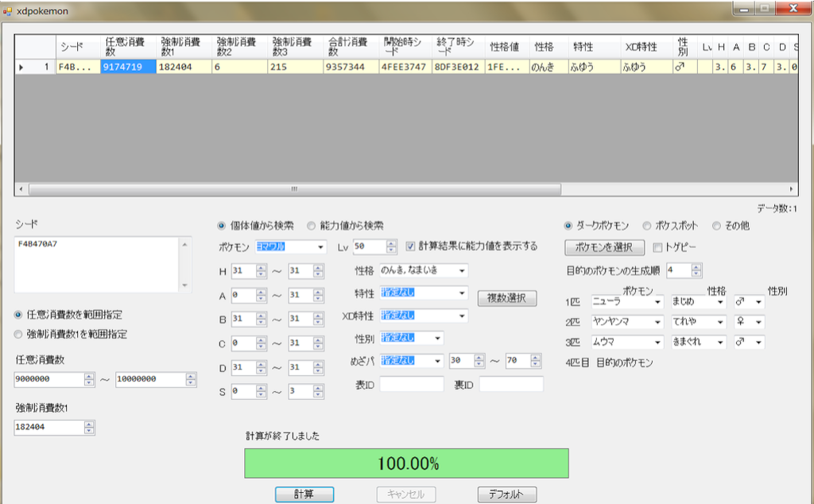The height and width of the screenshot is (504, 814).
Task: Click the 計算 calculate button
Action: point(304,494)
